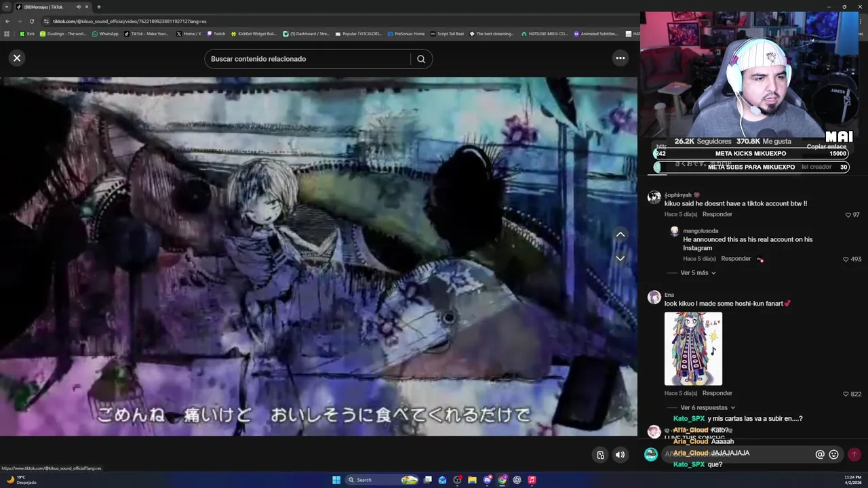Viewport: 868px width, 488px height.
Task: Click the browser address bar URL
Action: click(130, 21)
